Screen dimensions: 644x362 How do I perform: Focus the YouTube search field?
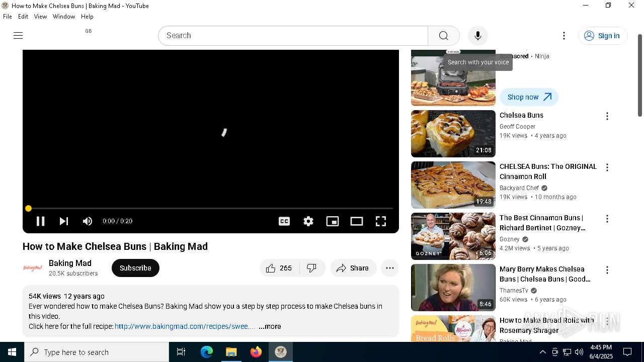[x=293, y=36]
